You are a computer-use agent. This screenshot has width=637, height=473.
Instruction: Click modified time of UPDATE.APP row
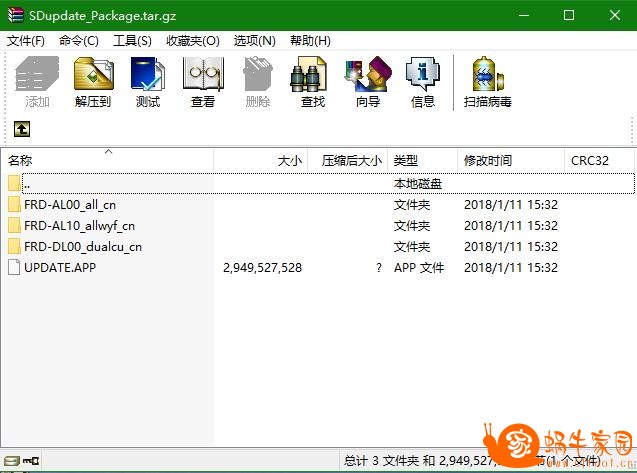(x=511, y=267)
